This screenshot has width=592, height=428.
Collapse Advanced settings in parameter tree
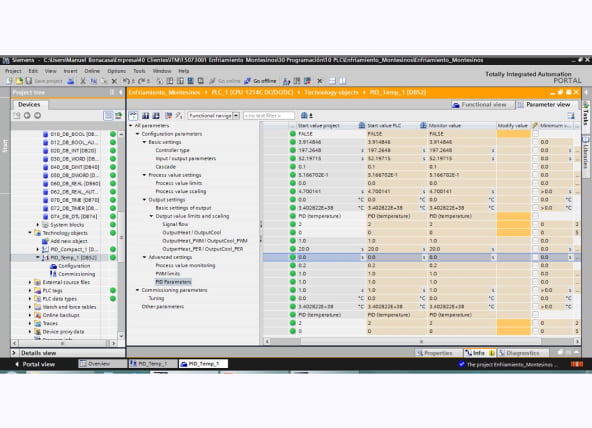pyautogui.click(x=144, y=257)
